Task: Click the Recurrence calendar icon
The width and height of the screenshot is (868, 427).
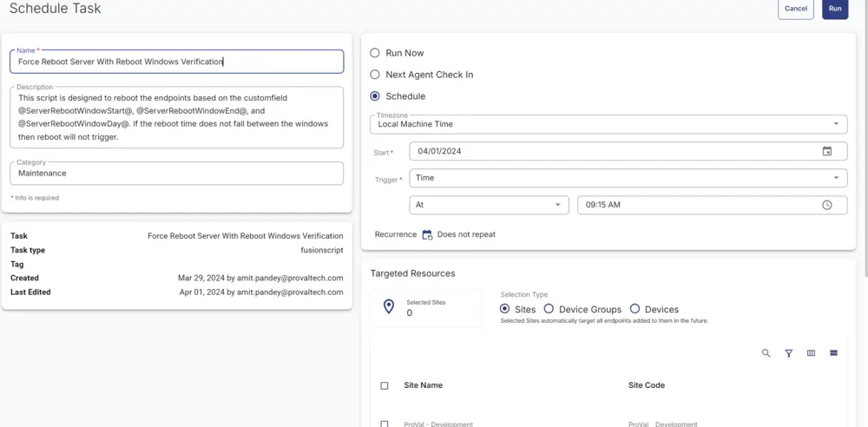Action: 427,235
